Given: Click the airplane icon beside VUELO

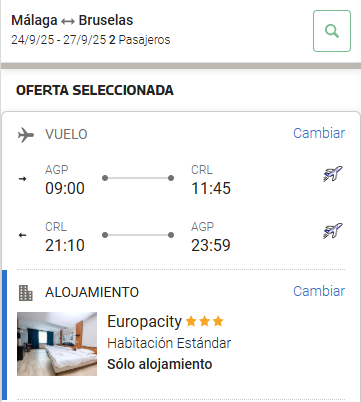Looking at the screenshot, I should point(26,135).
